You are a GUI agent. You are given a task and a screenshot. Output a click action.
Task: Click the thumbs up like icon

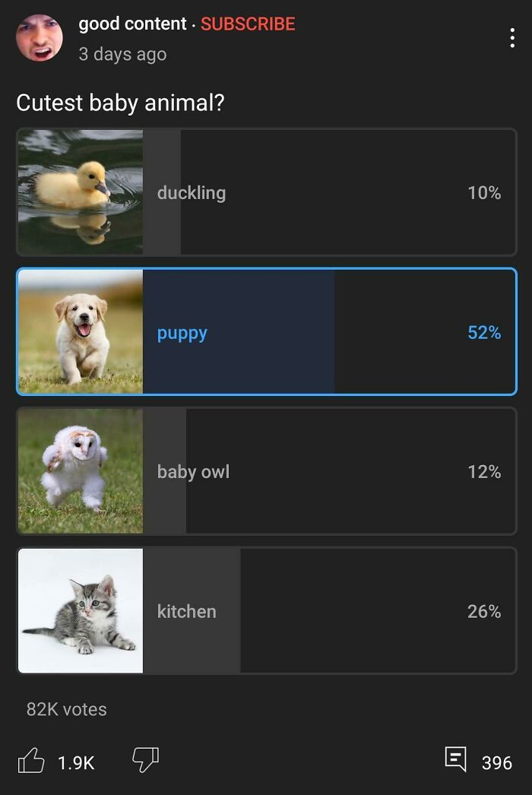tap(30, 761)
